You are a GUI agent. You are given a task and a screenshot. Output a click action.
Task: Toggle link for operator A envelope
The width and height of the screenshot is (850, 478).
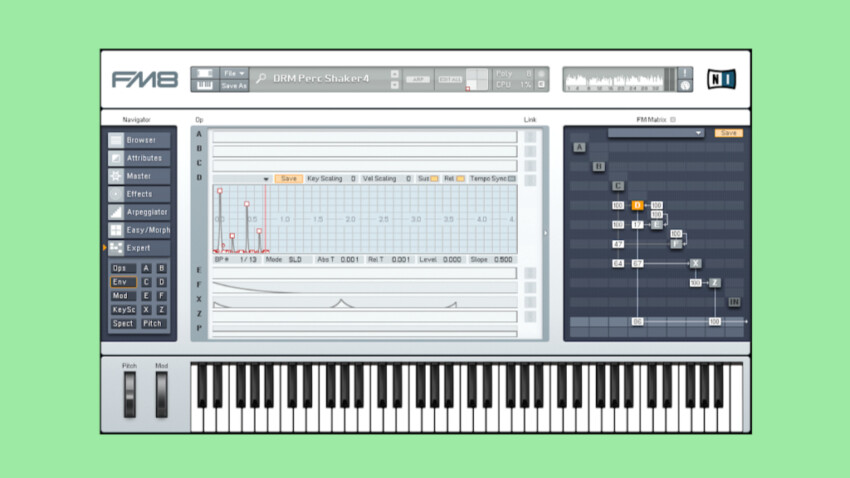tap(530, 136)
